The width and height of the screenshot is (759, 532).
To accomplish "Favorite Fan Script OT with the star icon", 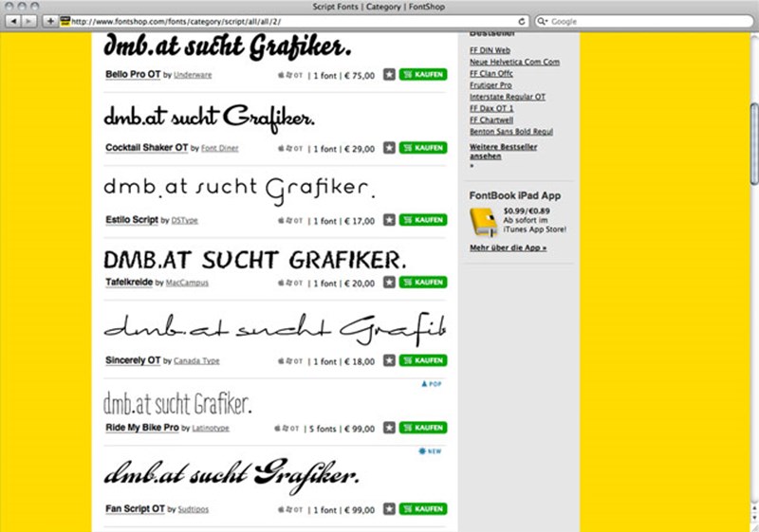I will (x=390, y=509).
